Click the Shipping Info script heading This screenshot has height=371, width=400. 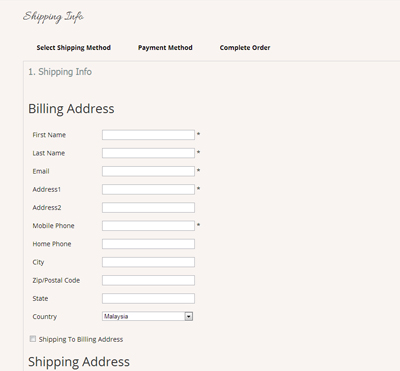click(53, 17)
